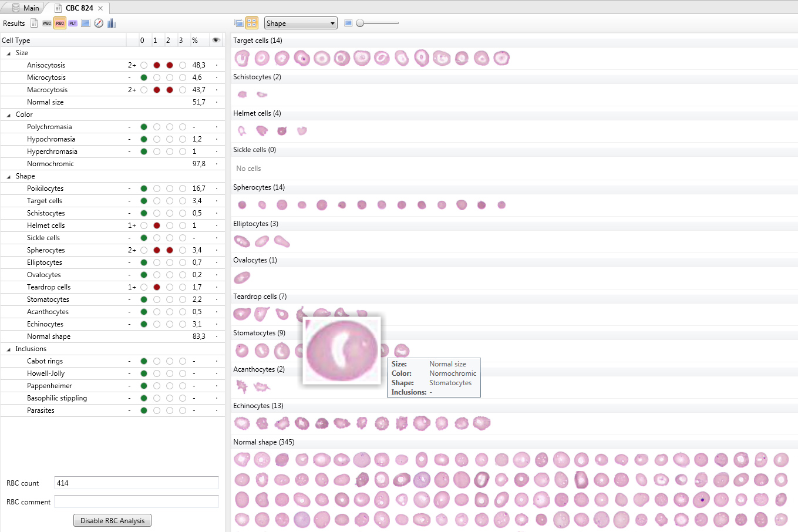
Task: Open the report view icon beside Results
Action: [x=34, y=23]
